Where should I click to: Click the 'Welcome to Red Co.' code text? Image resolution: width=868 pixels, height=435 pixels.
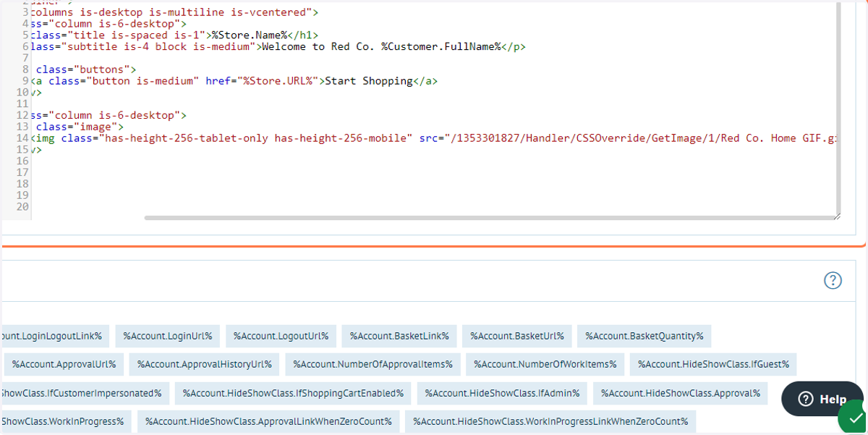tap(318, 47)
